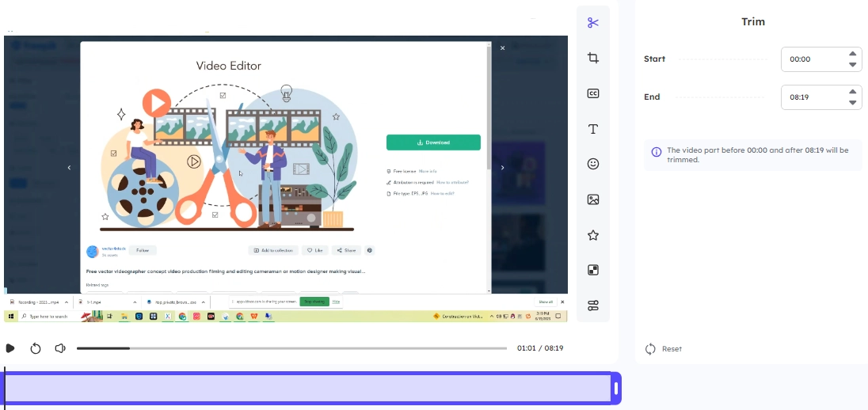
Task: Increase the Start time with up arrow
Action: (x=852, y=54)
